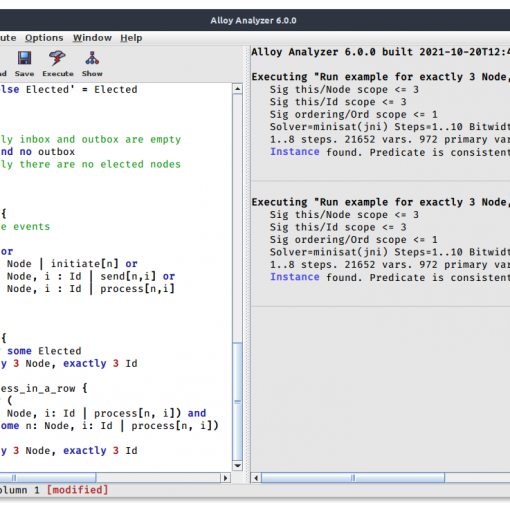Viewport: 510px width, 510px height.
Task: Click "send[n,i]" in the editor code
Action: (128, 276)
